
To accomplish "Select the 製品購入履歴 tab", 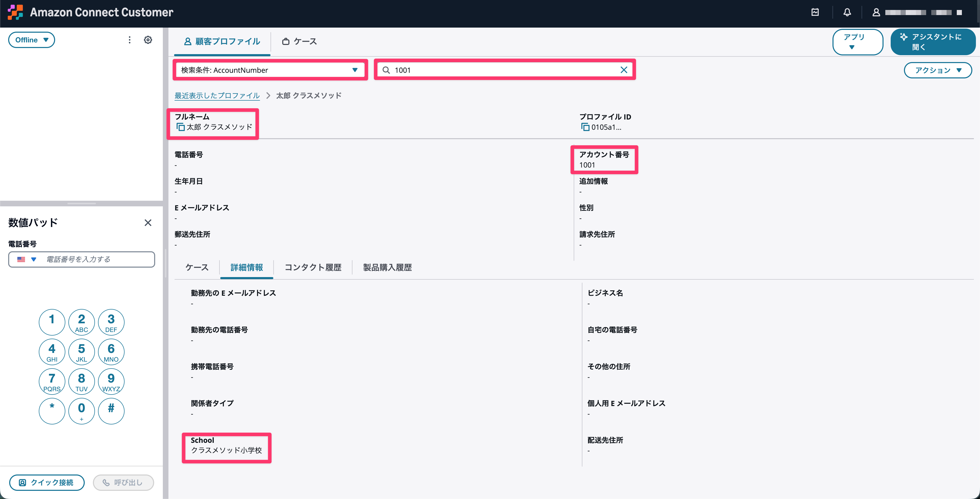I will (x=387, y=267).
